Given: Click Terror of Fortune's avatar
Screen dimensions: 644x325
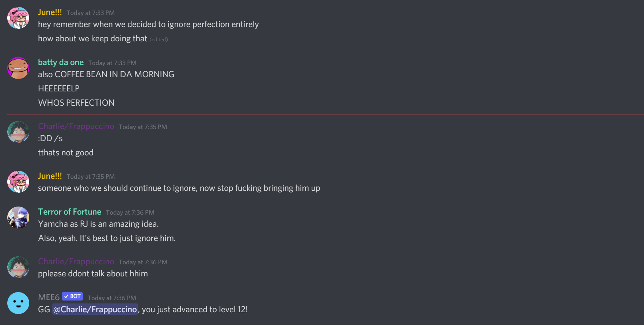Looking at the screenshot, I should click(18, 218).
